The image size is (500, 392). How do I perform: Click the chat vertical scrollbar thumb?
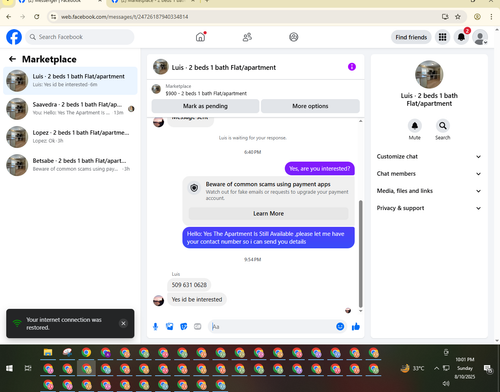coord(360,253)
